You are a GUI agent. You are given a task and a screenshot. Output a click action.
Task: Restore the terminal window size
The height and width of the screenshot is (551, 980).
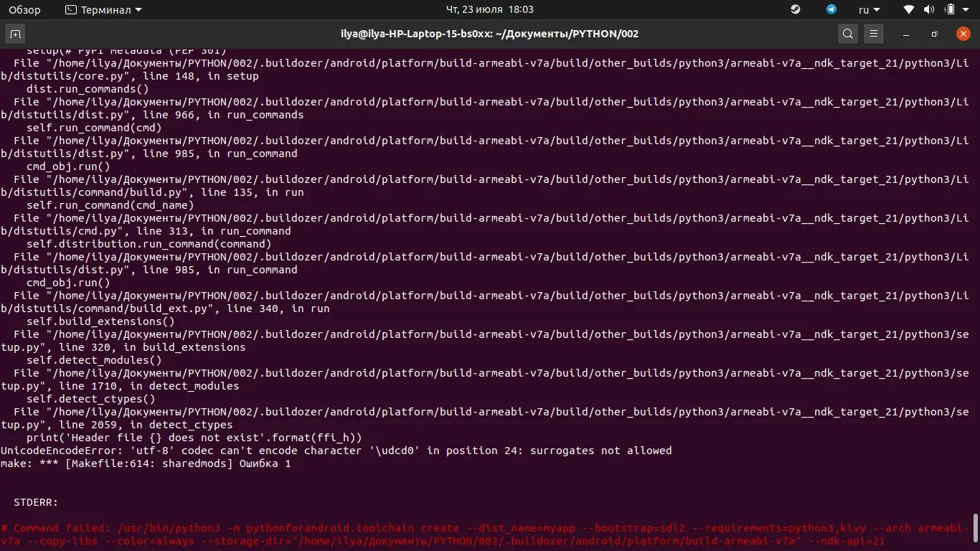(x=934, y=34)
